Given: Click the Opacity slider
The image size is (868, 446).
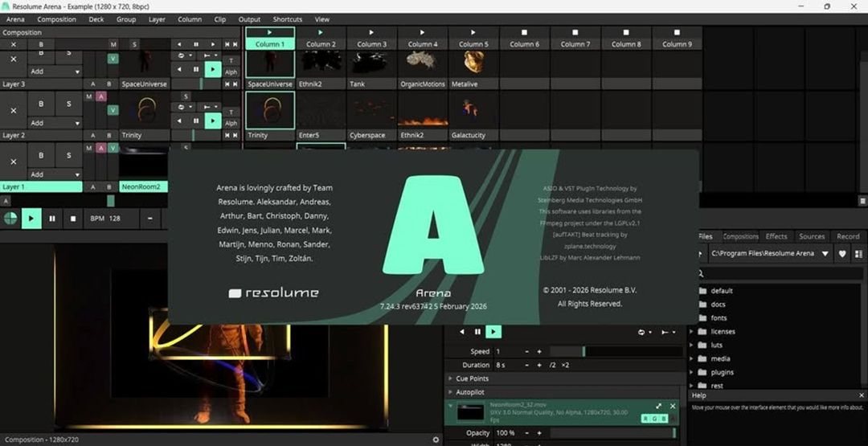Looking at the screenshot, I should coord(612,432).
